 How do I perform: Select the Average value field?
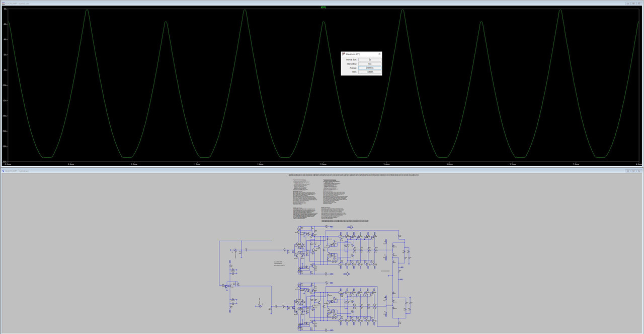[x=370, y=68]
